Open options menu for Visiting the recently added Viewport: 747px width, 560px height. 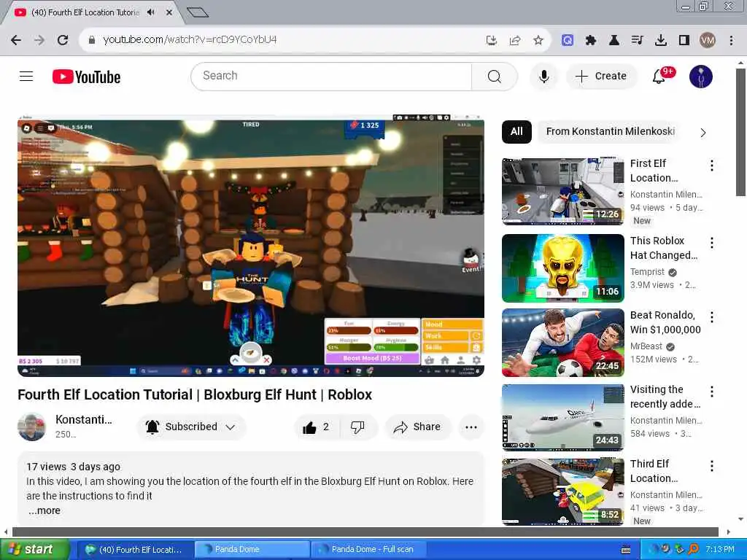[x=712, y=392]
